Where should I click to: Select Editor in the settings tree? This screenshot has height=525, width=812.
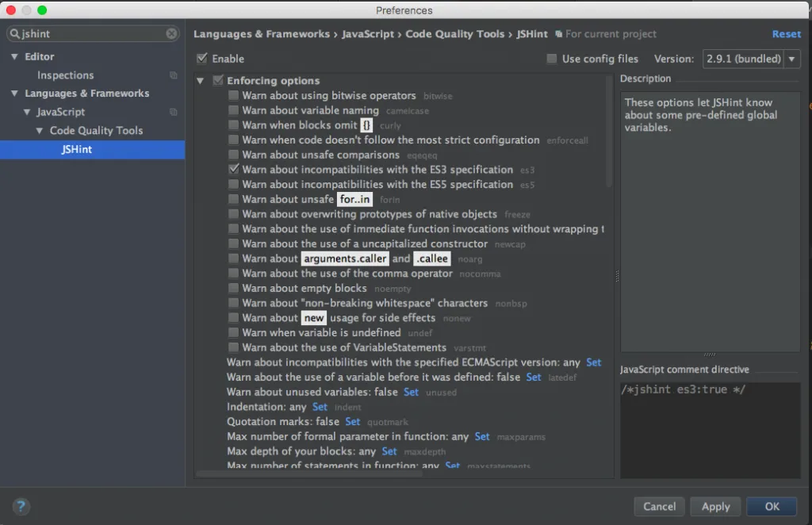40,56
